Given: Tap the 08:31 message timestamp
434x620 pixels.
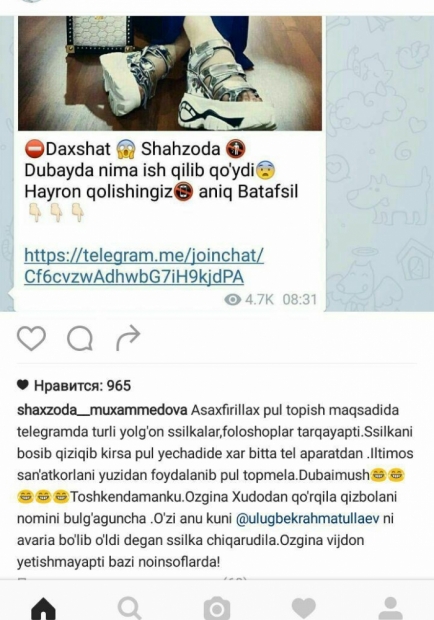Looking at the screenshot, I should pyautogui.click(x=300, y=300).
